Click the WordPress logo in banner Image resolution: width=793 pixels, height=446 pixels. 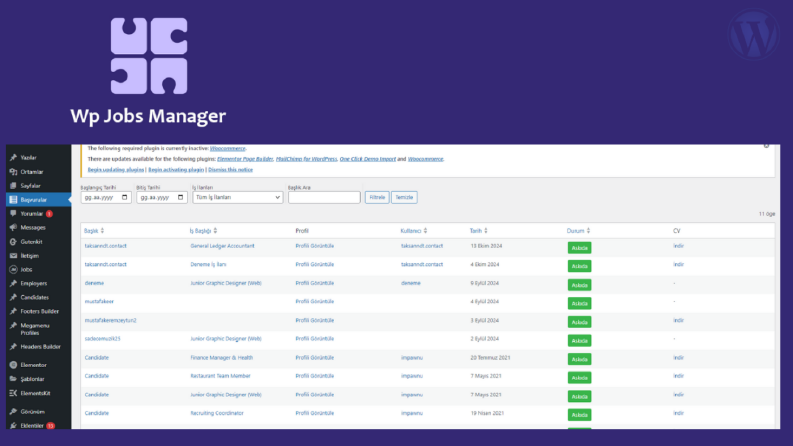pyautogui.click(x=753, y=35)
